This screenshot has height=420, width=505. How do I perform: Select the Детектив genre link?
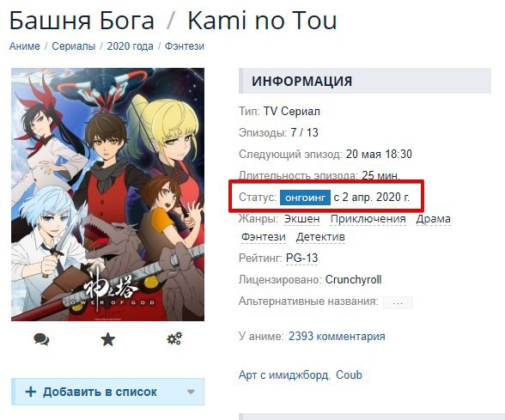[320, 237]
